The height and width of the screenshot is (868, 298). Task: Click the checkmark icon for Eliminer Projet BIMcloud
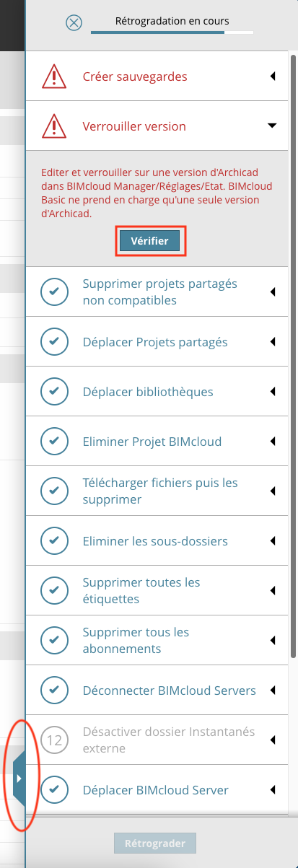[54, 441]
